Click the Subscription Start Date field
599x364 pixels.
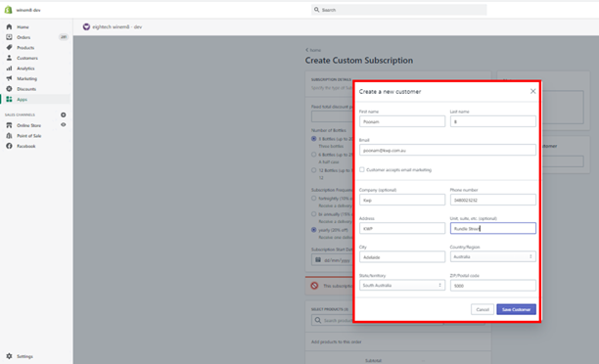pyautogui.click(x=332, y=259)
